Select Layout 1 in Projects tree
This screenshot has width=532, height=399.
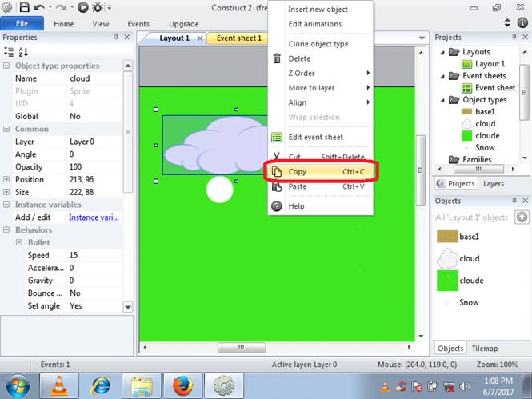click(x=490, y=64)
